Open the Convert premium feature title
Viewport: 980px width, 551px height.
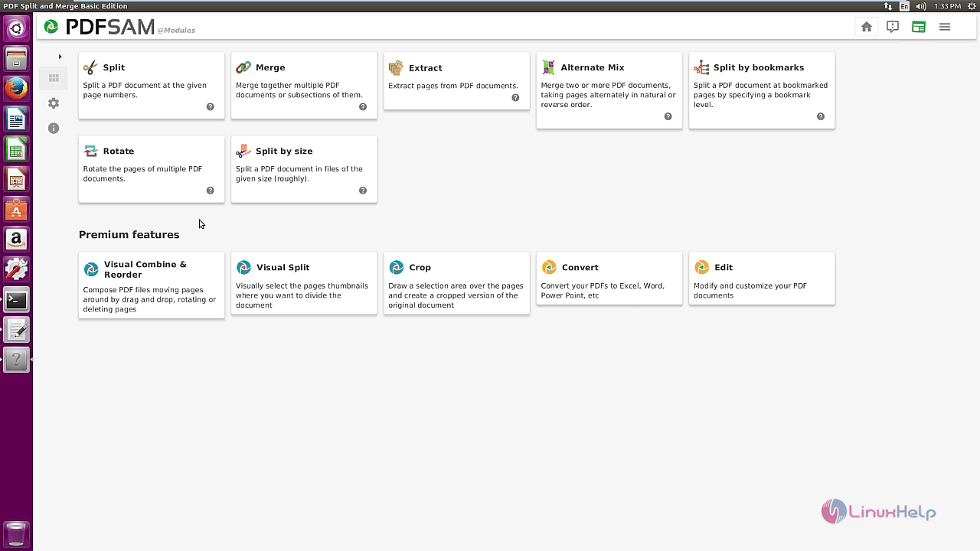pos(580,267)
